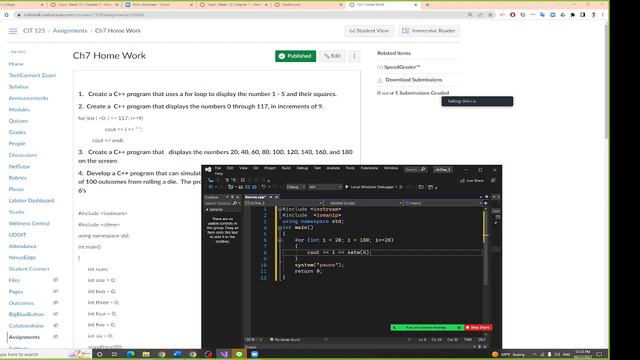This screenshot has width=640, height=360.
Task: Toggle hidden-eye icon beside Collaborations
Action: [x=56, y=326]
